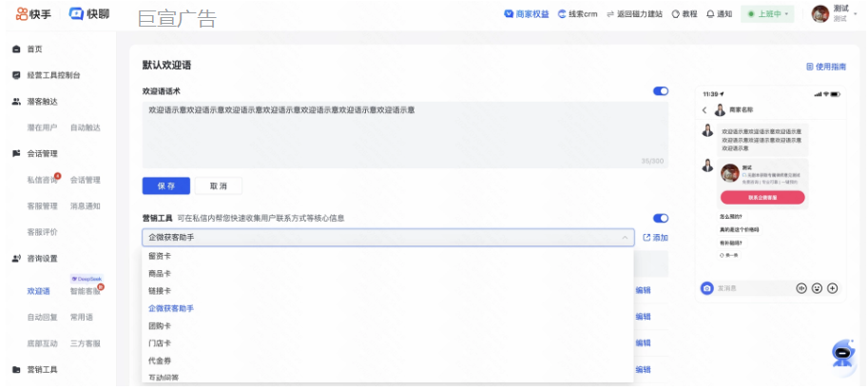The width and height of the screenshot is (868, 390).
Task: Open 常用语 submenu item
Action: (x=82, y=318)
